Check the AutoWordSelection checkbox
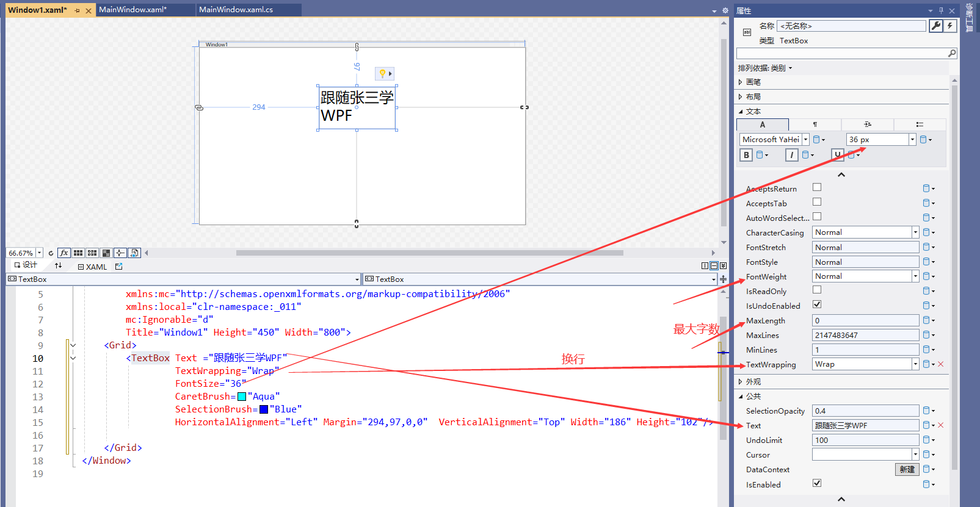Screen dimensions: 980x507 [x=817, y=217]
